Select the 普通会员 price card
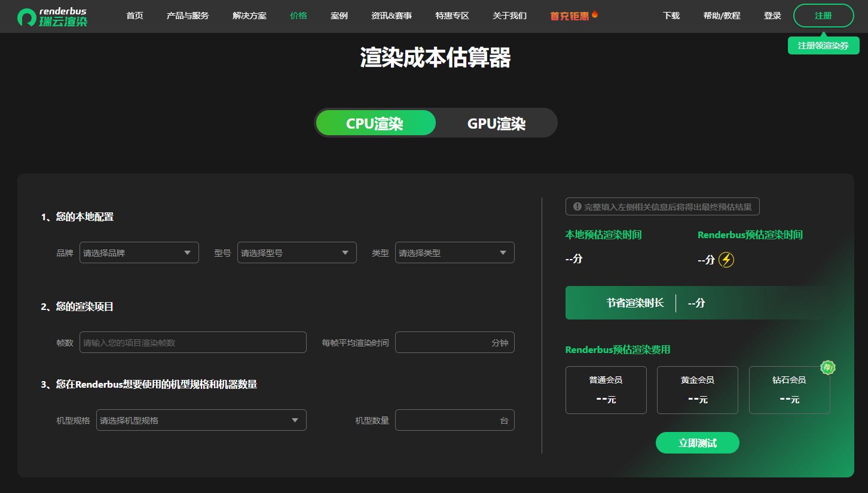This screenshot has width=868, height=493. (606, 390)
